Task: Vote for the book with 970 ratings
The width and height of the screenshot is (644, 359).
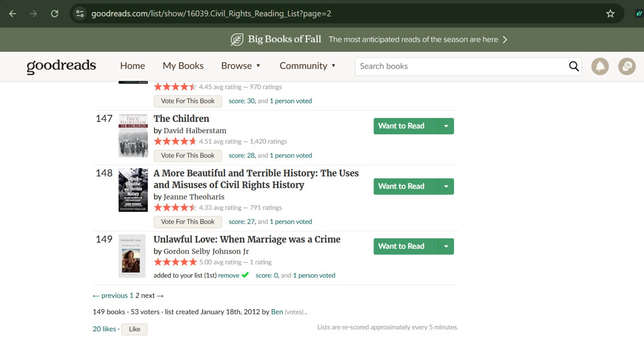Action: tap(188, 101)
